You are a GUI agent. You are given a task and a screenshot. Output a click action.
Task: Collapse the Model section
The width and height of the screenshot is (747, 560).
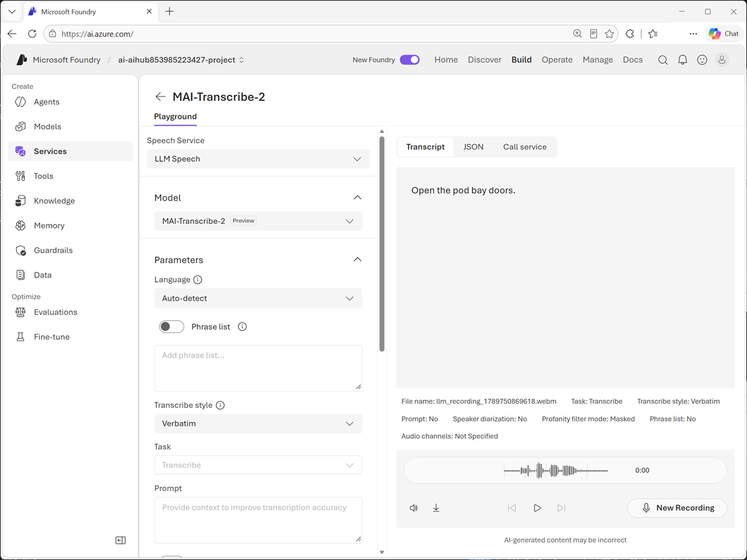[x=357, y=197]
